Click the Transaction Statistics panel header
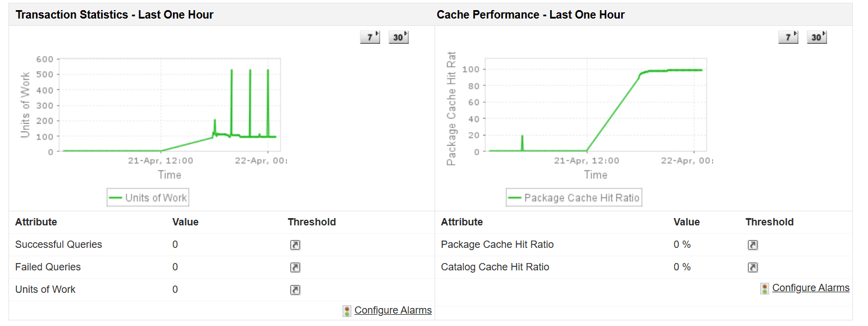The height and width of the screenshot is (326, 868). tap(115, 14)
